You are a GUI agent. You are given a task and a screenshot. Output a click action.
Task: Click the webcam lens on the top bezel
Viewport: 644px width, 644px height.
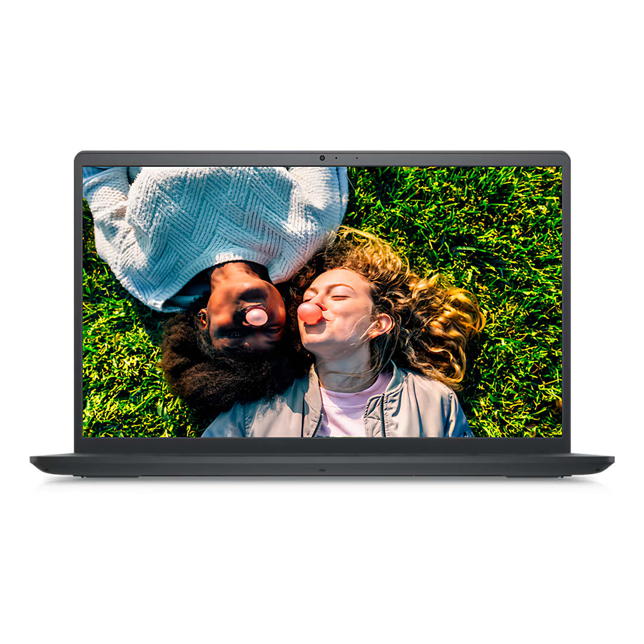point(322,158)
